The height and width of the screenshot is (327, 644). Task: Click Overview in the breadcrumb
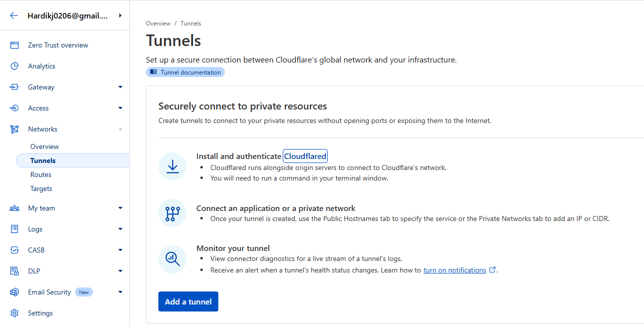point(158,23)
